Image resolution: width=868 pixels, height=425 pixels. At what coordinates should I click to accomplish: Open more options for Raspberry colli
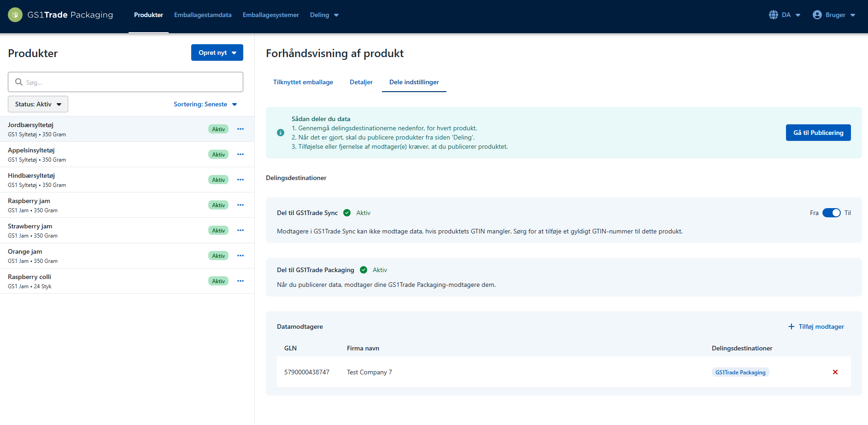(240, 281)
